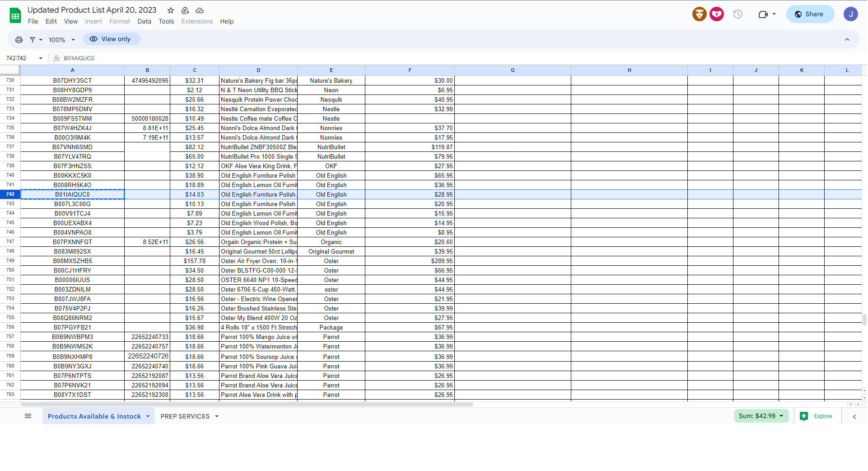This screenshot has width=868, height=471.
Task: Click the formula bar showing B01AIQUC0
Action: (79, 58)
